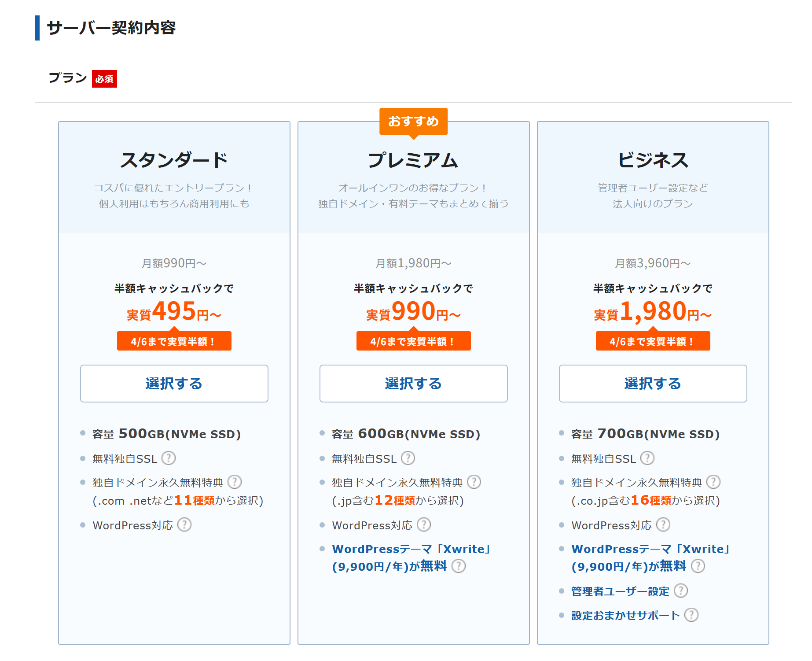Open help icon for プレミアム Xwrite theme
The height and width of the screenshot is (661, 812).
pos(459,566)
